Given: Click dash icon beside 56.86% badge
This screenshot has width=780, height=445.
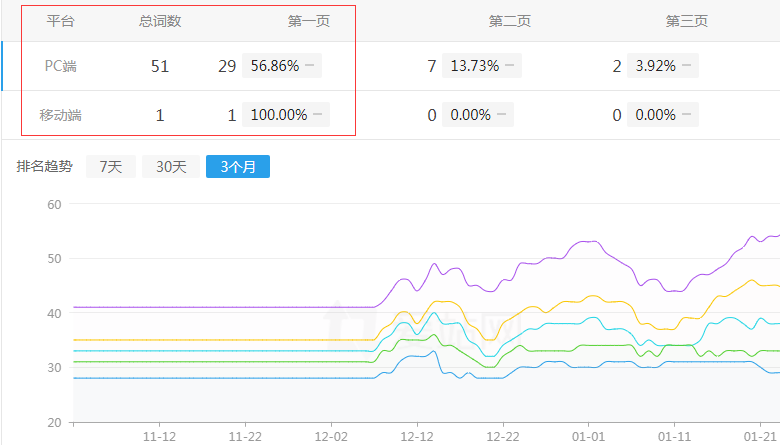Looking at the screenshot, I should coord(310,66).
